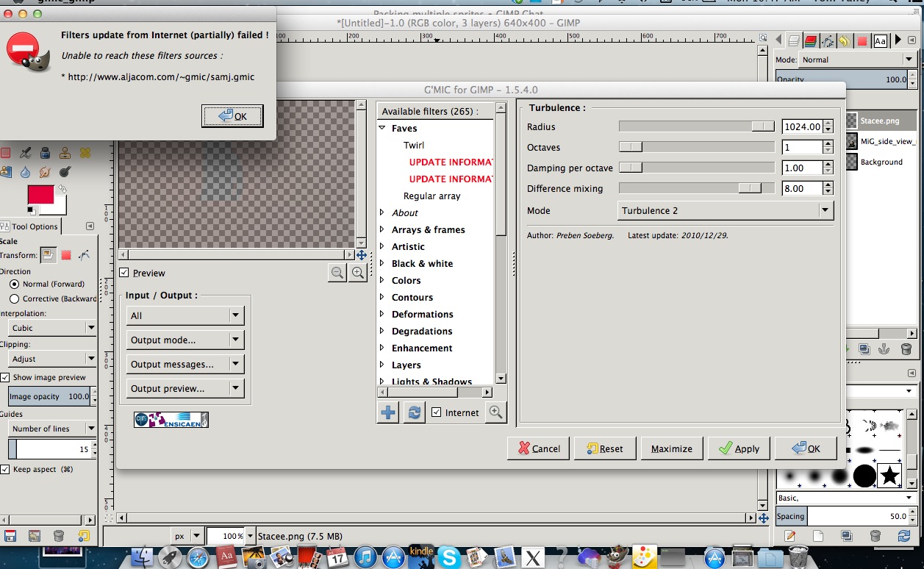Select the Stacee.png layer

[x=881, y=121]
